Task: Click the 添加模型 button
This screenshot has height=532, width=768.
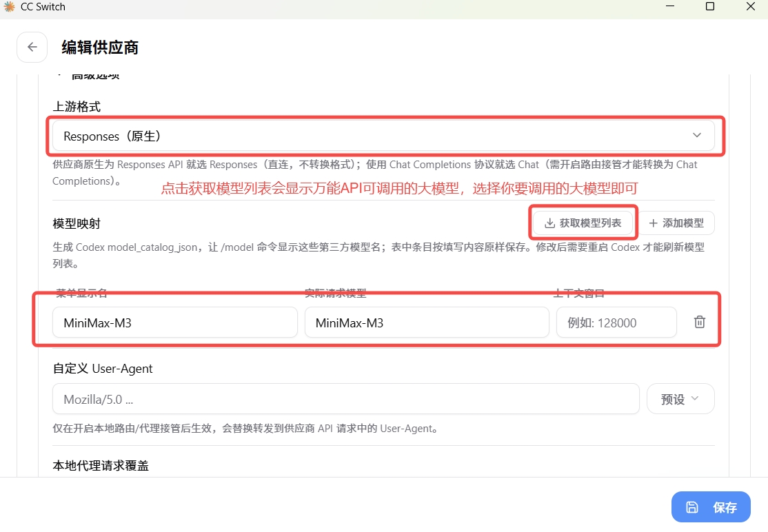Action: pos(676,223)
